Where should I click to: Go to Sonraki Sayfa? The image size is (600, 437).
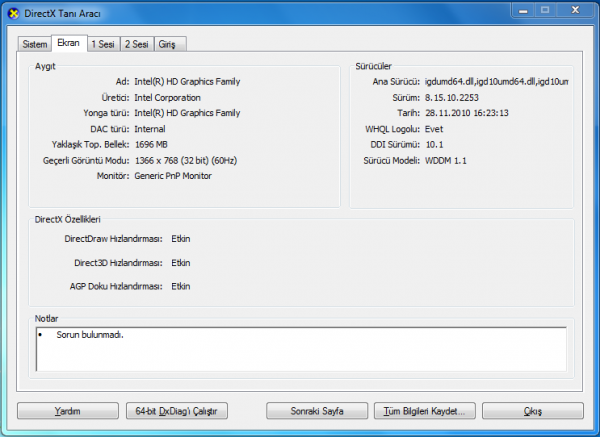click(317, 411)
